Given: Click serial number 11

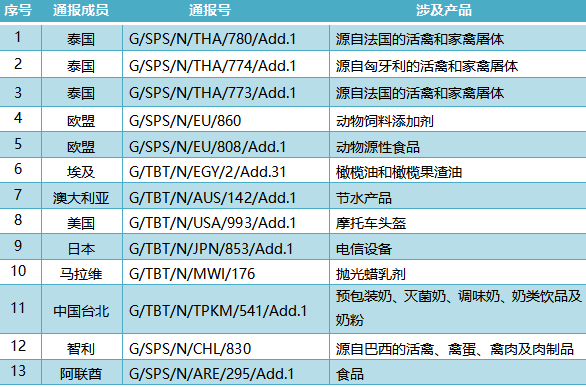Looking at the screenshot, I should click(x=18, y=307).
